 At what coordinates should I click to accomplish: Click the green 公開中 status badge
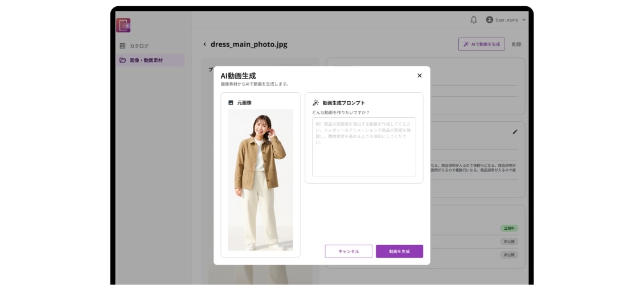(x=508, y=228)
